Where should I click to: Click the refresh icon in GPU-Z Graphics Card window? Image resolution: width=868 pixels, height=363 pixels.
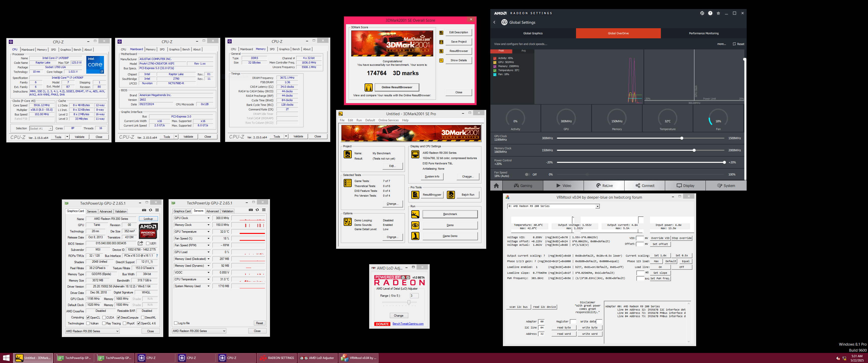click(x=151, y=210)
